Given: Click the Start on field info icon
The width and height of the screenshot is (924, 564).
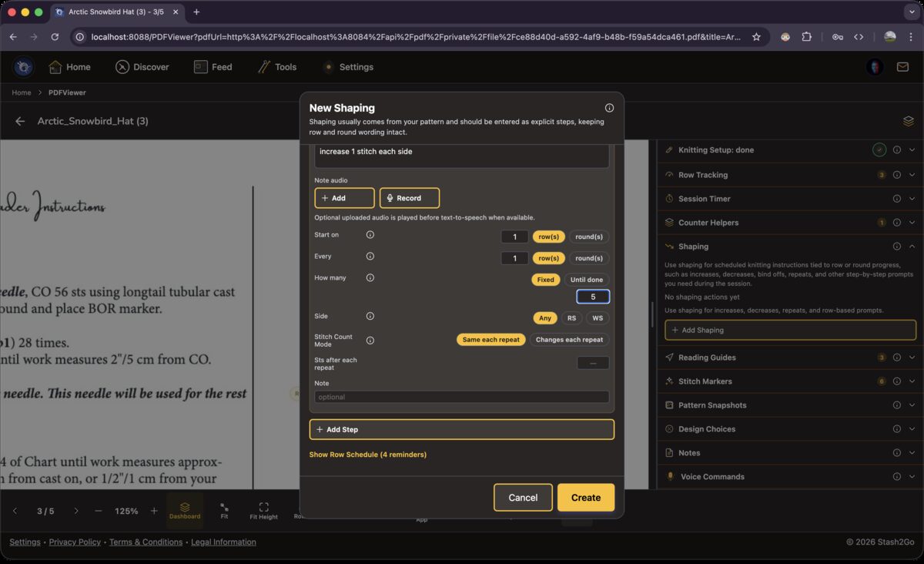Looking at the screenshot, I should (x=370, y=235).
